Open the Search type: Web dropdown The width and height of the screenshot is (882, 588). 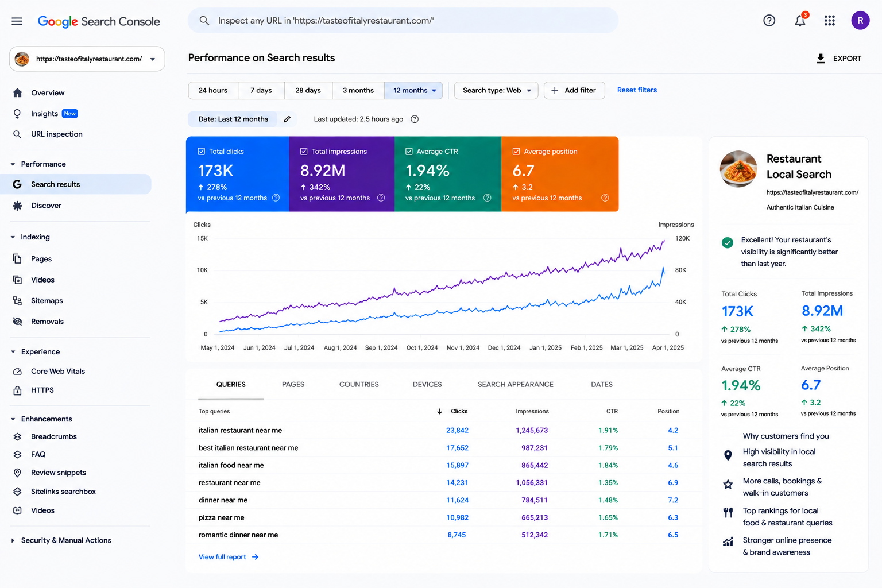[496, 91]
